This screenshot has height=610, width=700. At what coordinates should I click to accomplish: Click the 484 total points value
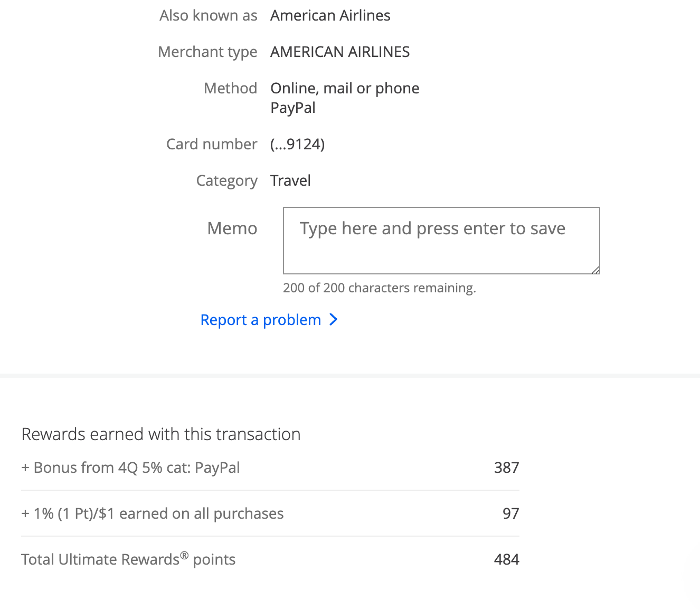[506, 559]
